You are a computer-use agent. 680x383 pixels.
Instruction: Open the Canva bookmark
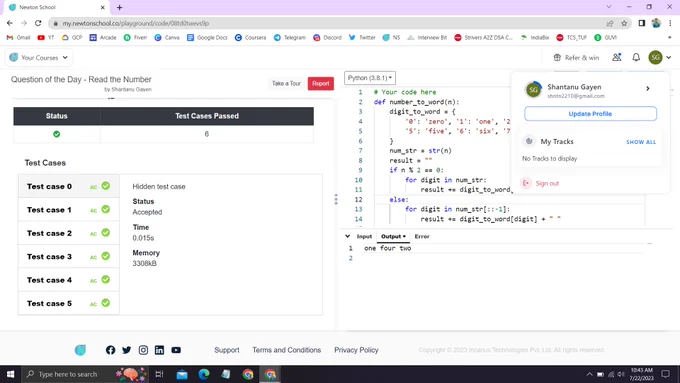(x=167, y=38)
